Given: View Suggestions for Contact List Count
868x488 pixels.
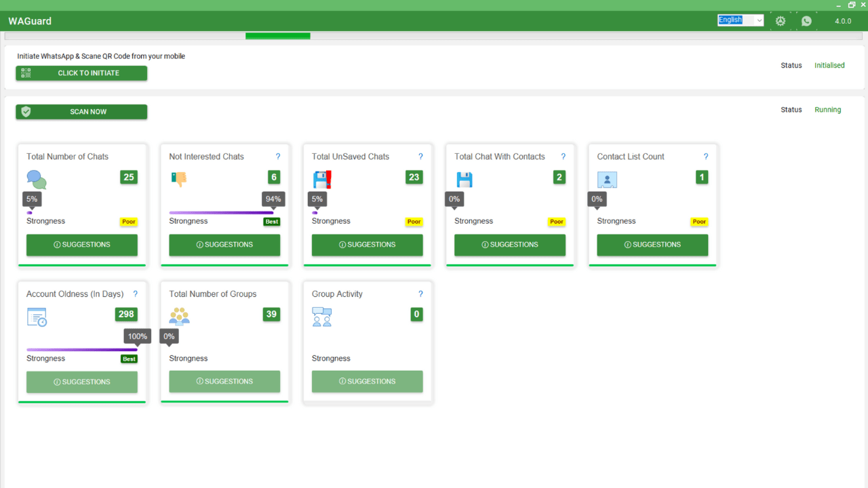Looking at the screenshot, I should 652,245.
